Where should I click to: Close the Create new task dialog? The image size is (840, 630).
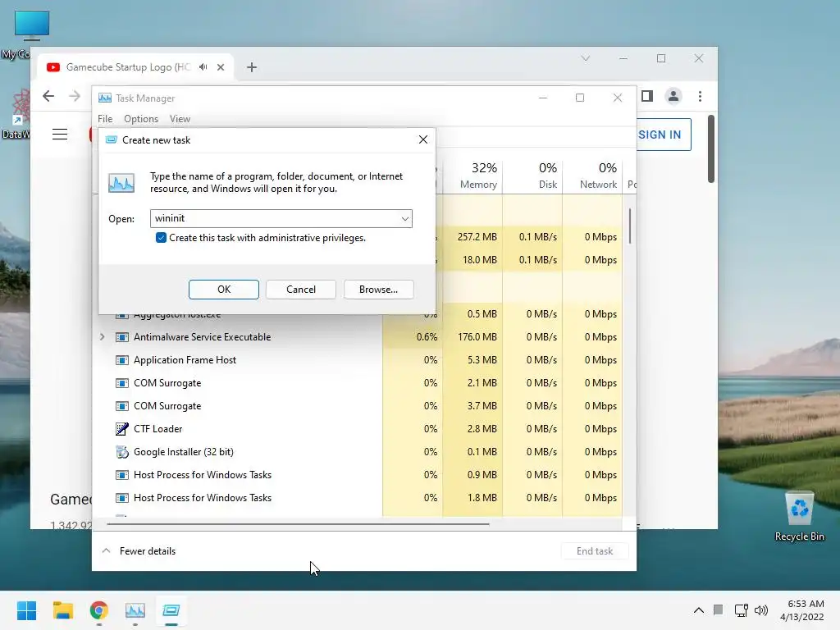point(422,139)
